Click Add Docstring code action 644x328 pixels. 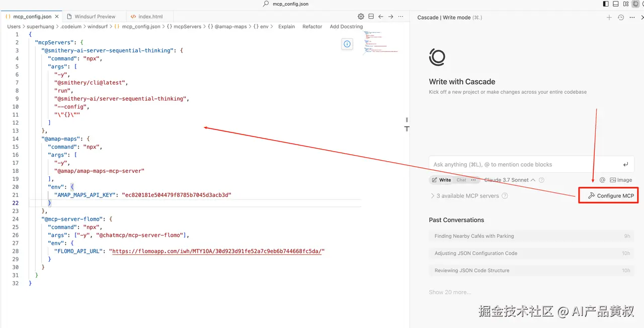(346, 27)
